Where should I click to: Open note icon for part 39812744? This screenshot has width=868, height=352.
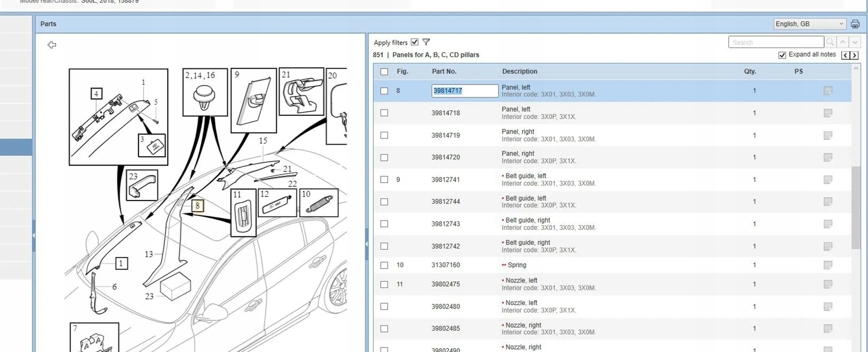[x=828, y=202]
